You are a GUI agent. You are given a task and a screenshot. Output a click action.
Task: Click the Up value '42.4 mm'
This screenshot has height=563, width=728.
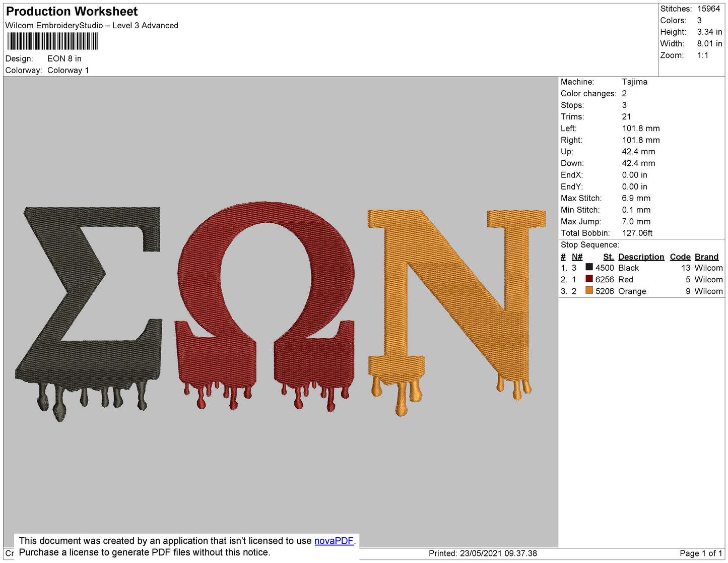(x=639, y=152)
